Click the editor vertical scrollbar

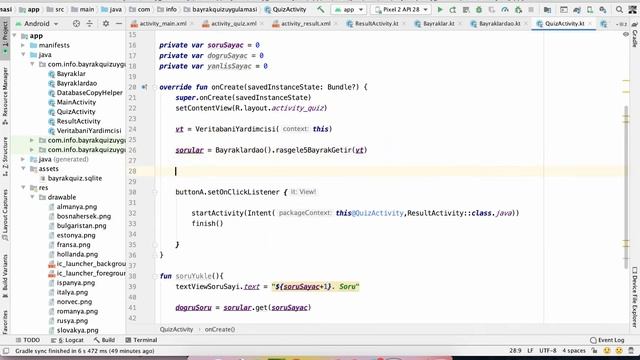tap(626, 187)
